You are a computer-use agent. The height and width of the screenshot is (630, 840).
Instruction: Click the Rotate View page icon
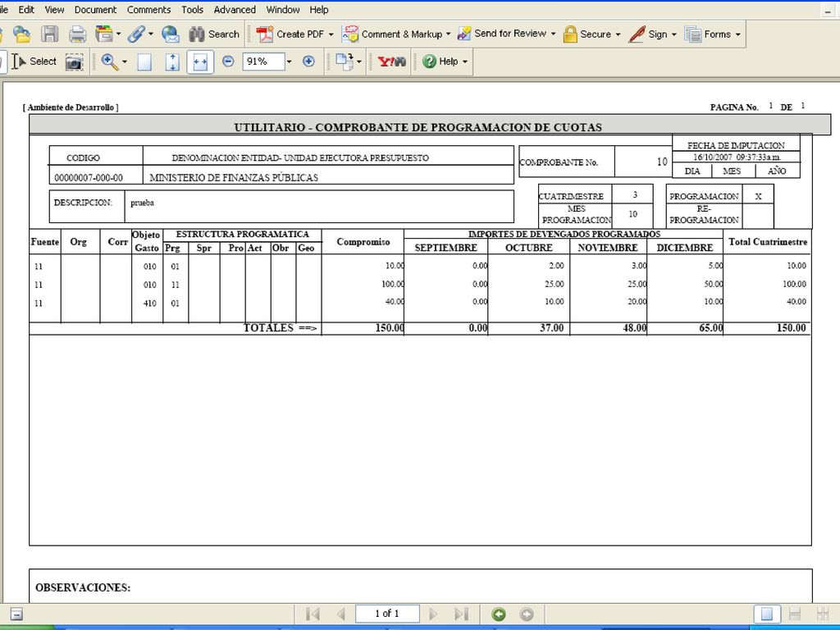[x=344, y=61]
